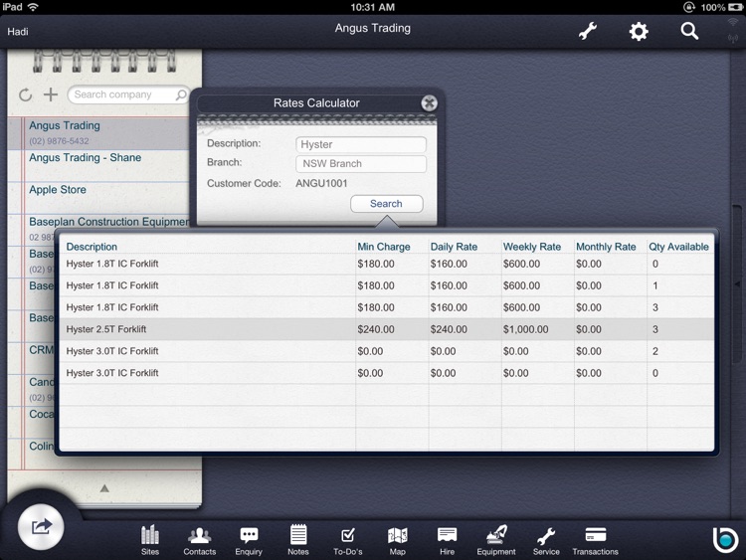Screen dimensions: 746x560
Task: Select the Hyster 2.5T Forklift row
Action: [386, 329]
